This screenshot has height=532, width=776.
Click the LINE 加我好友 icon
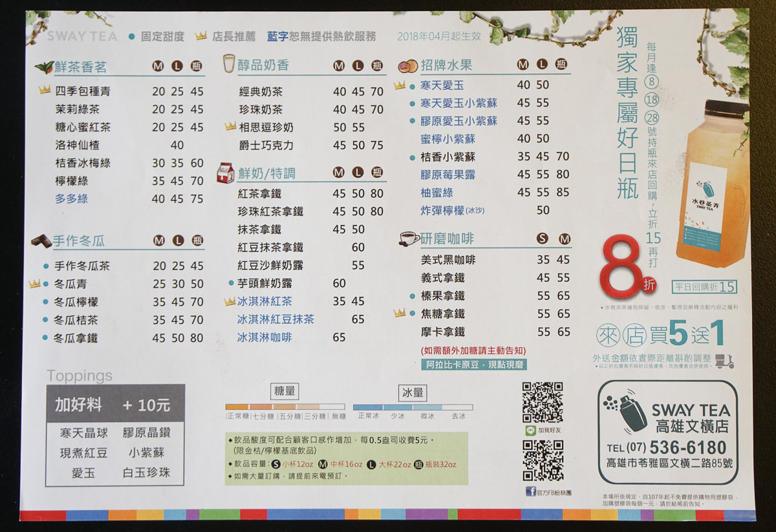coord(532,430)
